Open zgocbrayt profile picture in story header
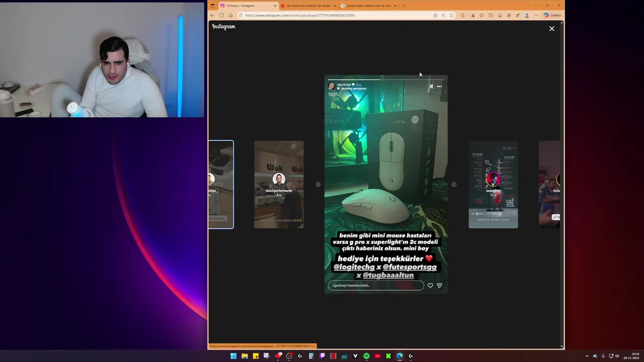This screenshot has height=362, width=644. (x=332, y=86)
